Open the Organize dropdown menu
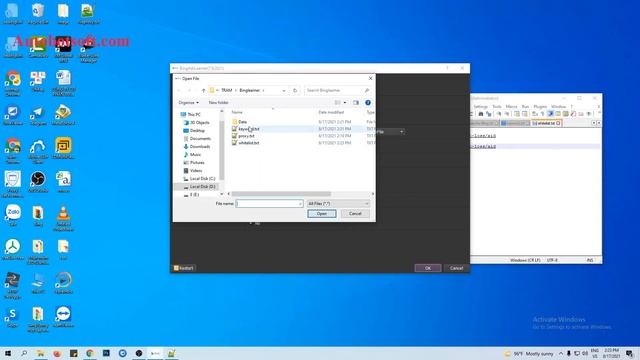Screen dimensions: 640x360 pyautogui.click(x=189, y=103)
